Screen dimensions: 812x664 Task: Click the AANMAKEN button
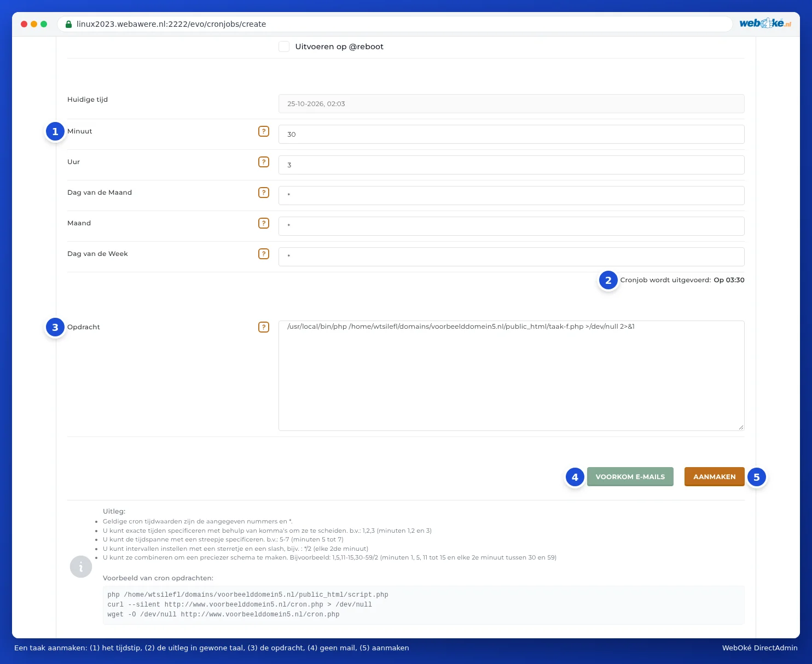[x=715, y=476]
